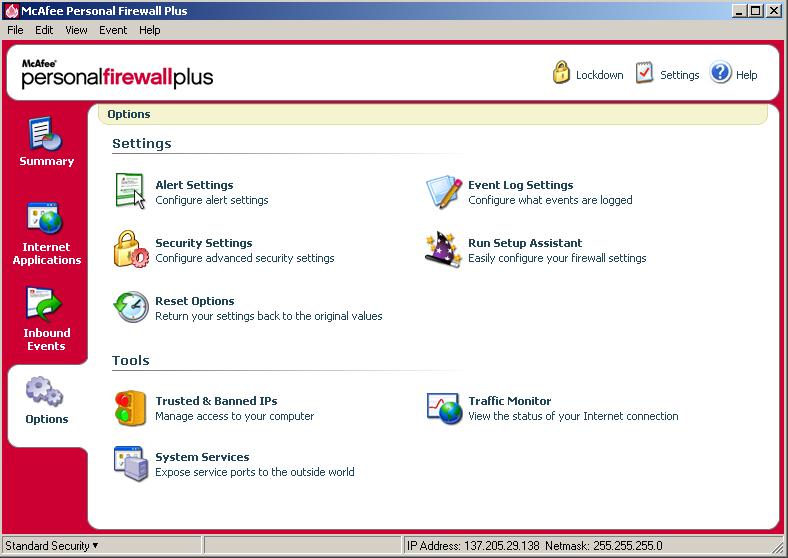Open the Traffic Monitor link

510,401
